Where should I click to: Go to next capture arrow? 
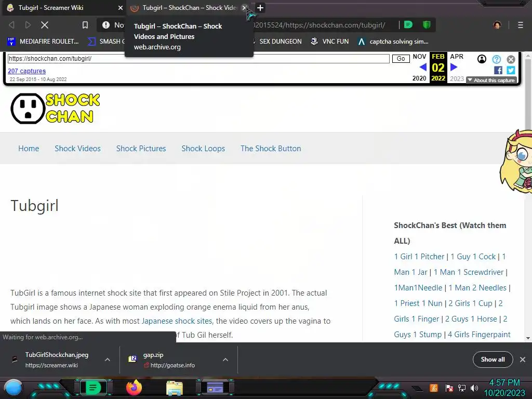coord(454,67)
